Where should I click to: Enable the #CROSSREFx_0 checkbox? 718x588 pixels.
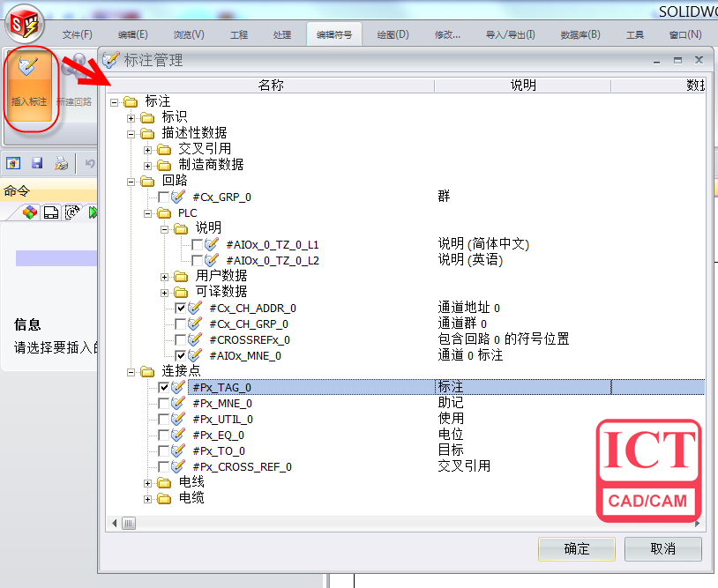[181, 339]
